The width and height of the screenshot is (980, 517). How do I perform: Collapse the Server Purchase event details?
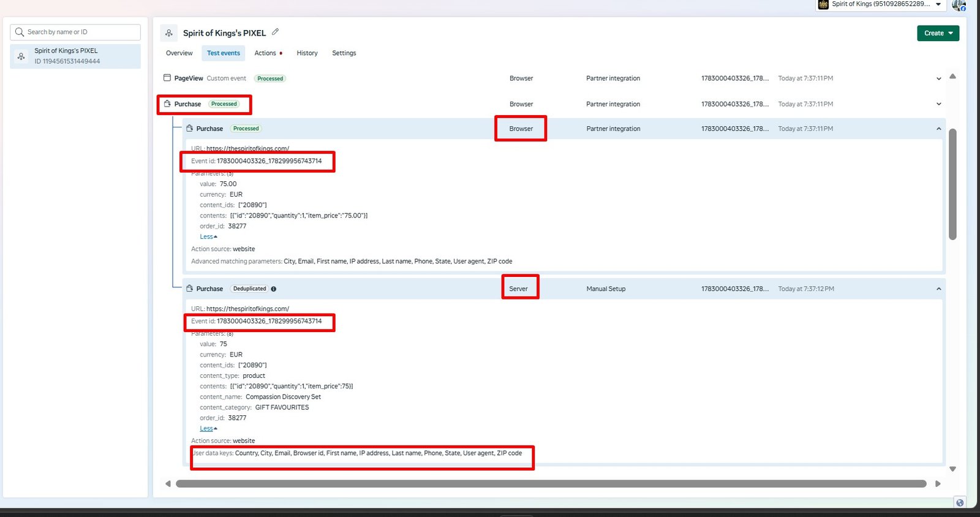tap(938, 289)
